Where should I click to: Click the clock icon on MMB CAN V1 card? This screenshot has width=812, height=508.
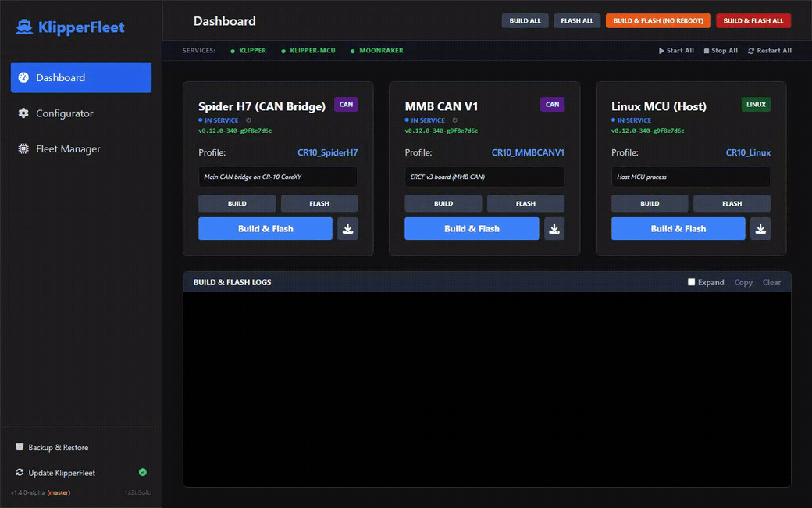click(454, 120)
